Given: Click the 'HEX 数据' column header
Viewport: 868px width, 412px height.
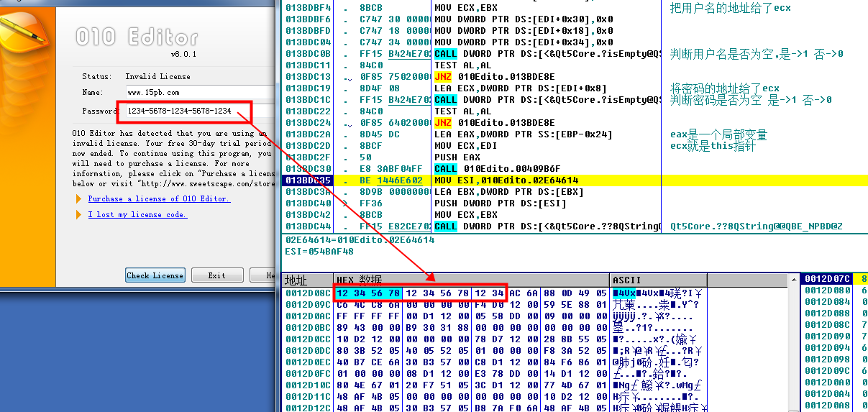Looking at the screenshot, I should pos(470,280).
